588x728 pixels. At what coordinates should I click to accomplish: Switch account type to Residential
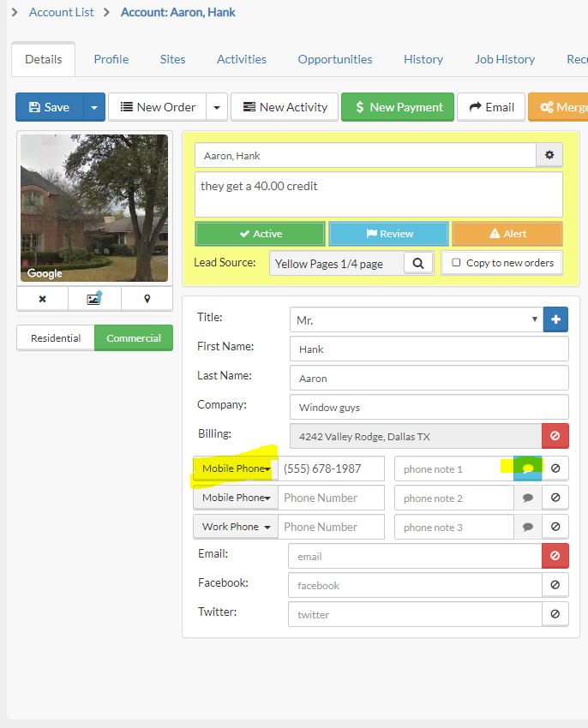56,338
